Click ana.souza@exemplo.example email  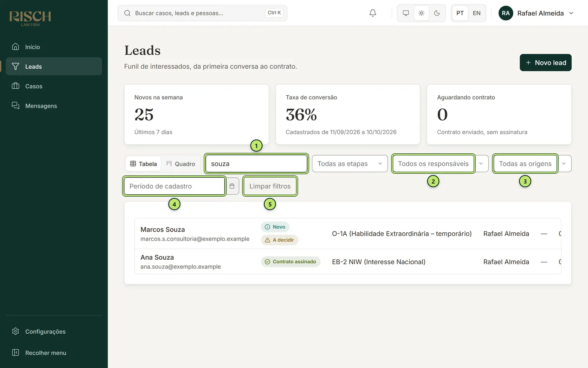[180, 267]
